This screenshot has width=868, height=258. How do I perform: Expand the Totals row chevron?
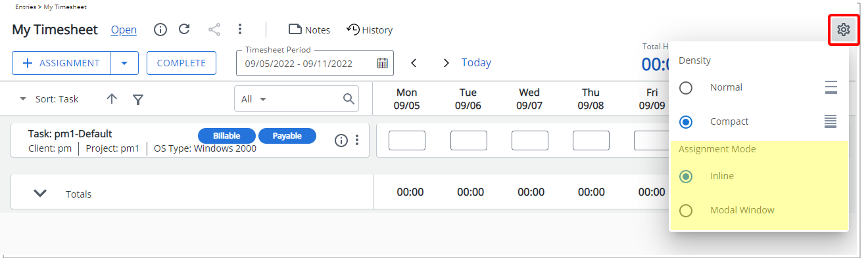[x=40, y=193]
